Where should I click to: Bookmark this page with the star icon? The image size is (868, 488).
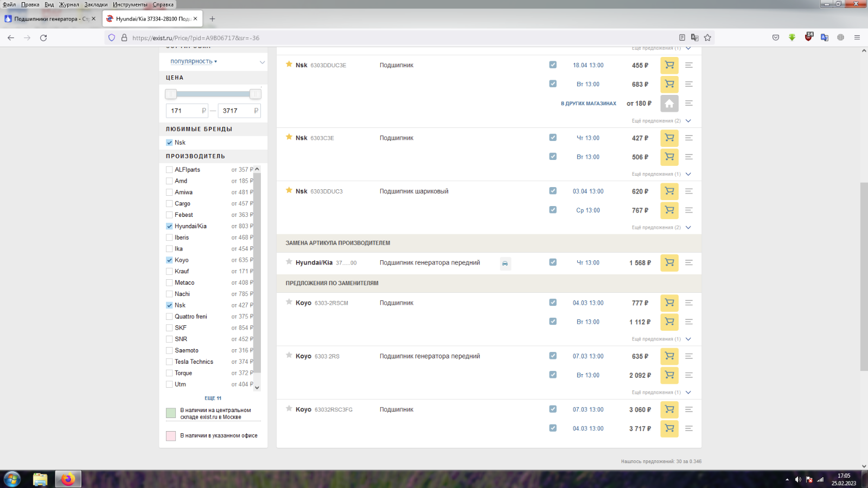[x=707, y=37]
